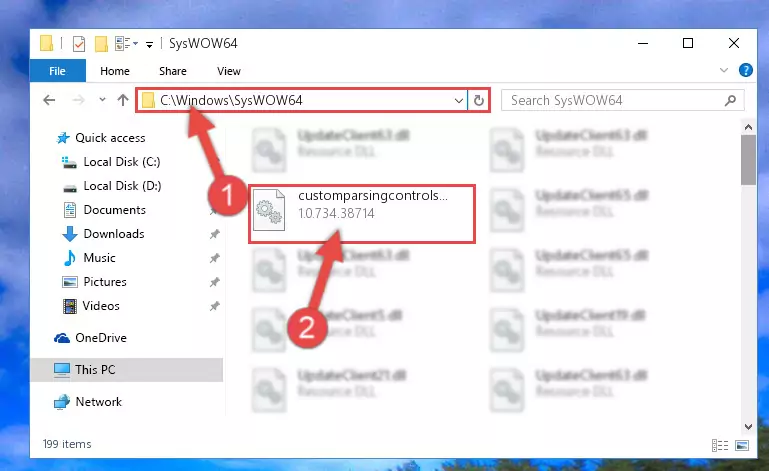Screen dimensions: 769x471
Task: Switch to Details view icon in status bar
Action: tap(719, 445)
